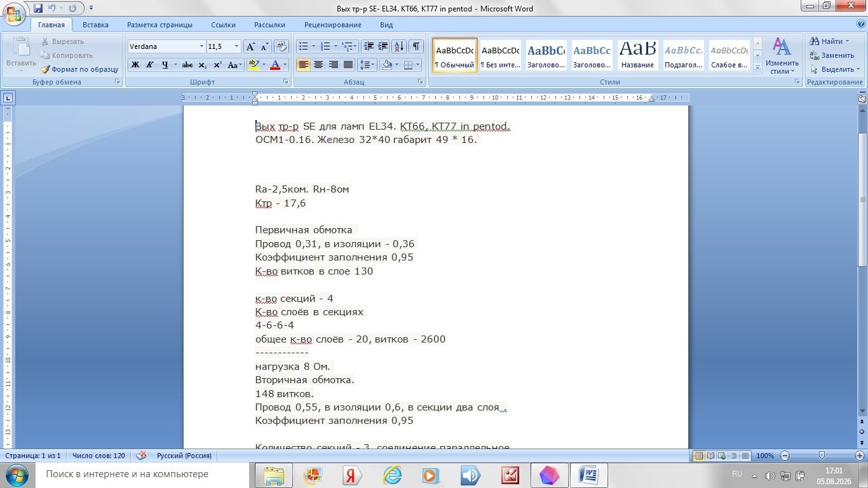Adjust the zoom slider handle
The width and height of the screenshot is (868, 488).
pyautogui.click(x=822, y=456)
